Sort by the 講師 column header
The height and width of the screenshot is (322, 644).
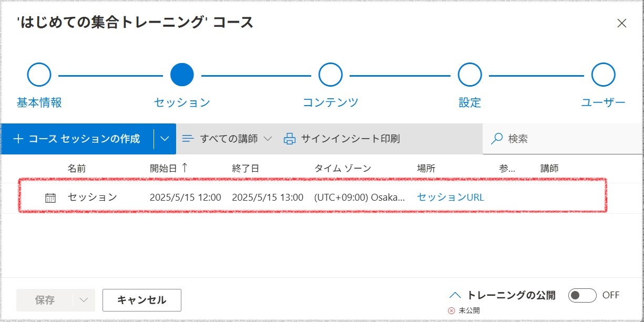tap(549, 169)
